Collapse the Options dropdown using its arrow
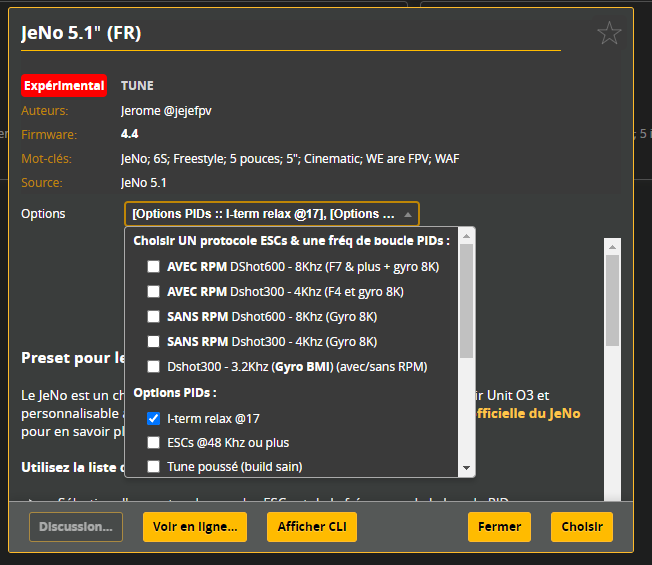 pyautogui.click(x=407, y=214)
